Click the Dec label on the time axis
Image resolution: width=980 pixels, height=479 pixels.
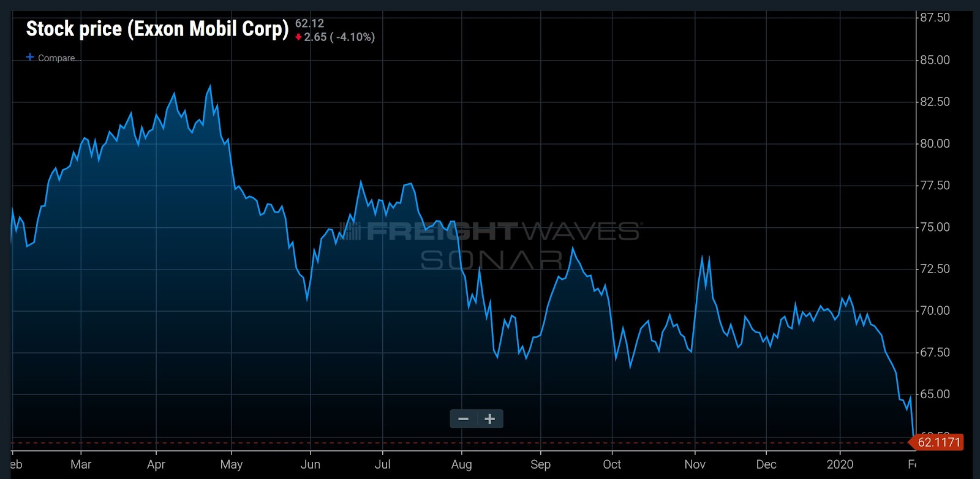pyautogui.click(x=766, y=464)
